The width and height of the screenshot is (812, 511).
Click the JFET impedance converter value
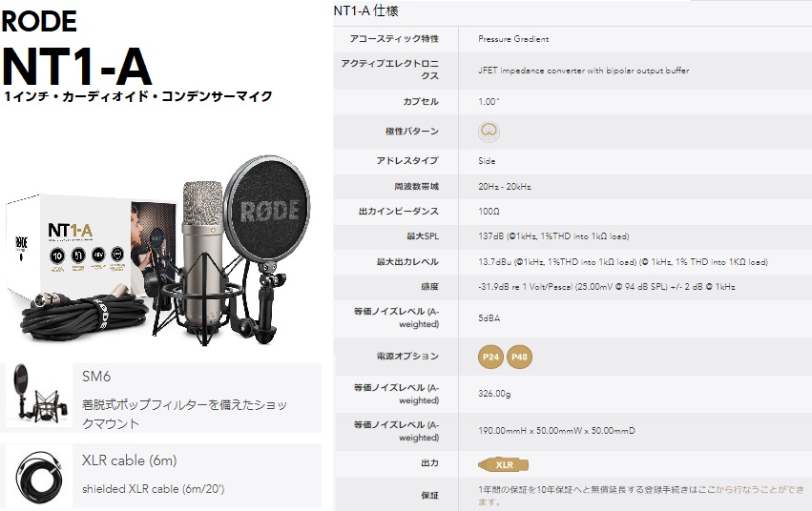[584, 71]
